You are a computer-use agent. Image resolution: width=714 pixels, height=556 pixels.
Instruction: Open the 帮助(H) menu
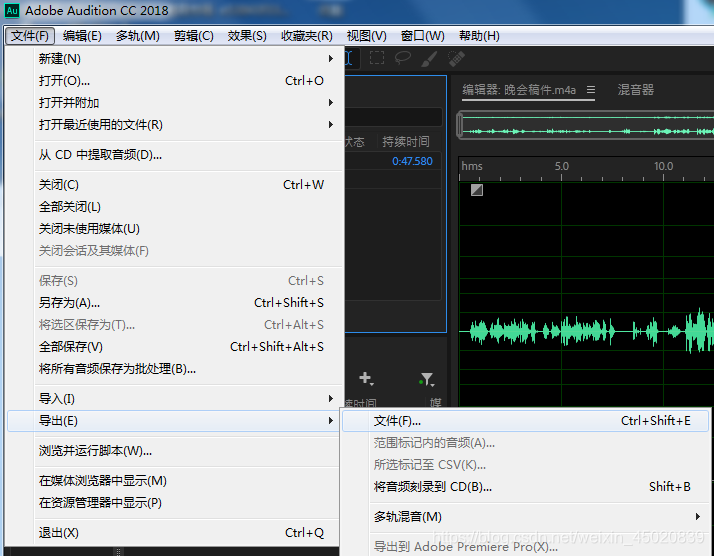(x=479, y=36)
